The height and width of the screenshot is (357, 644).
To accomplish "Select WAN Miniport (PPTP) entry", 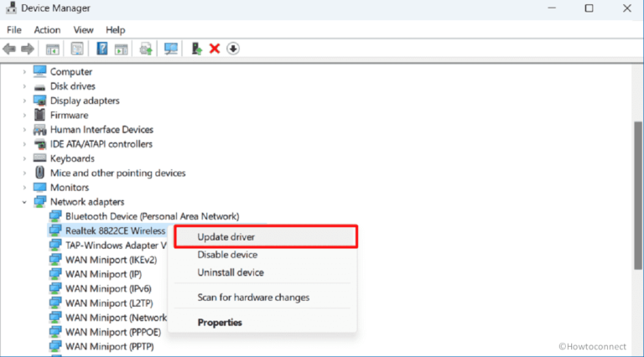I will [x=110, y=346].
